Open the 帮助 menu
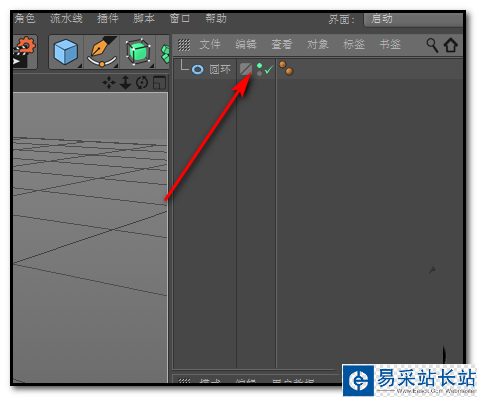 pyautogui.click(x=216, y=18)
